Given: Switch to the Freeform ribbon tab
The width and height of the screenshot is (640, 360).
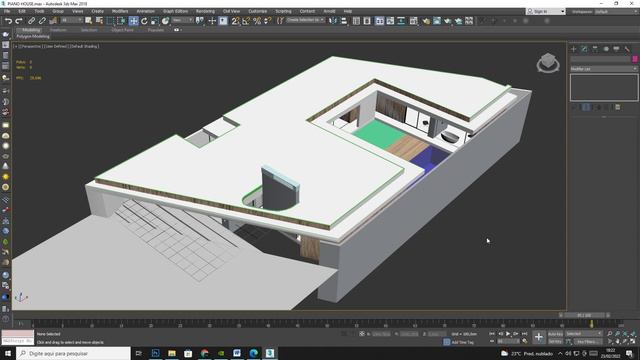Looking at the screenshot, I should (58, 30).
